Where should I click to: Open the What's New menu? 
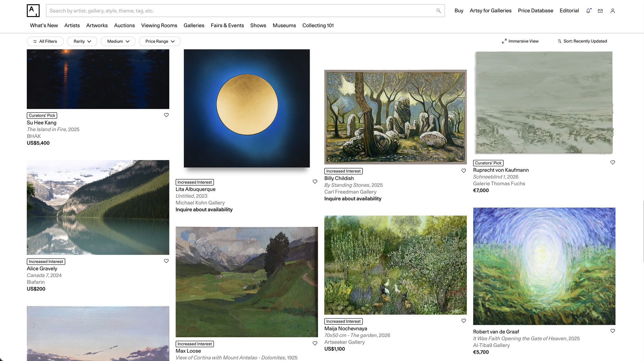pyautogui.click(x=44, y=25)
